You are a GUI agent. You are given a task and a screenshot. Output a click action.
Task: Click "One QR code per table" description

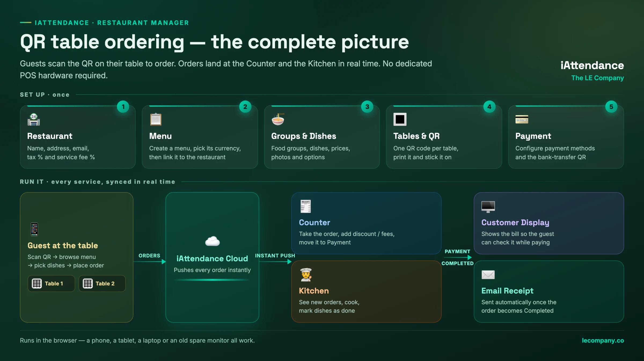tap(426, 153)
